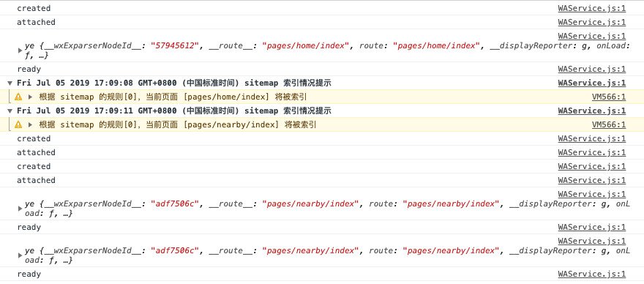The image size is (644, 284).
Task: Open WAService.js:1 link beside the last ready log
Action: (x=592, y=274)
